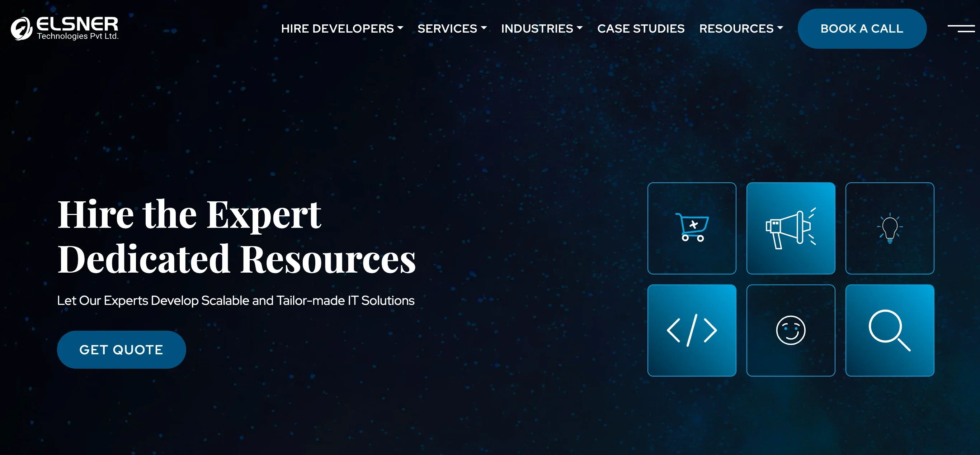Expand the Hire Developers dropdown arrow
The width and height of the screenshot is (980, 455).
click(x=400, y=28)
